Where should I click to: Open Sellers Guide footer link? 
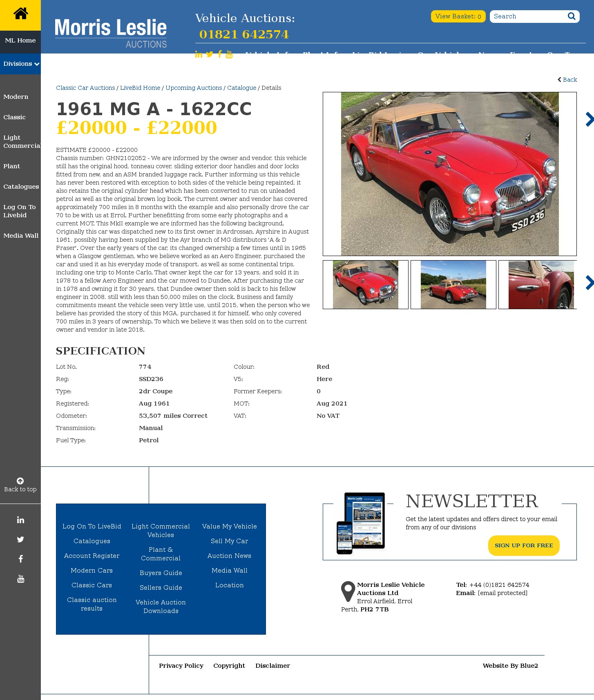161,588
